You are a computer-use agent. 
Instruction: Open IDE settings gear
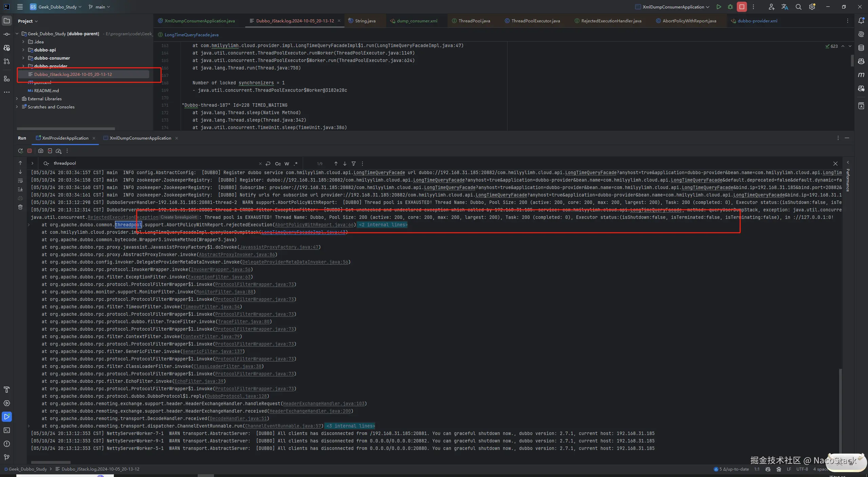(812, 7)
